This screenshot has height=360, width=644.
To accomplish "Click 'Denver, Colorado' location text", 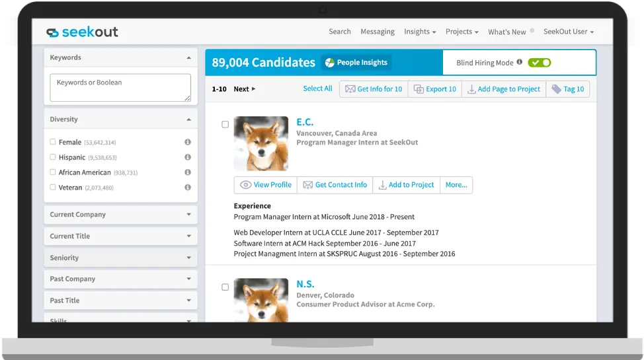I will point(325,295).
